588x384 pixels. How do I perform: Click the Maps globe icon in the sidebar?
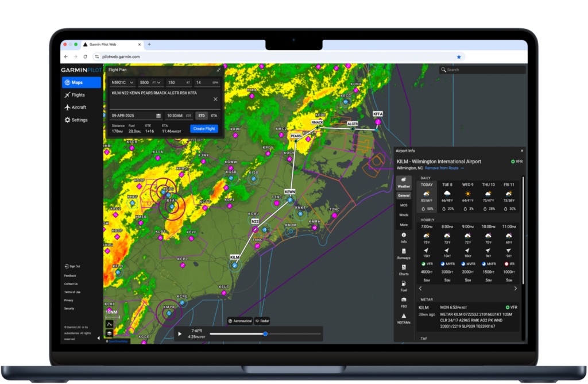coord(67,82)
